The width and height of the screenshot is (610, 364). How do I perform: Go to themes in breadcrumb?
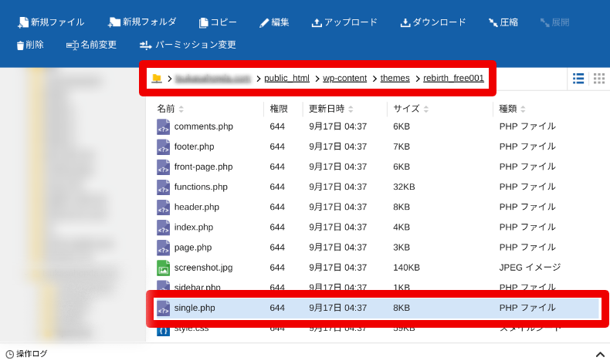click(x=395, y=78)
